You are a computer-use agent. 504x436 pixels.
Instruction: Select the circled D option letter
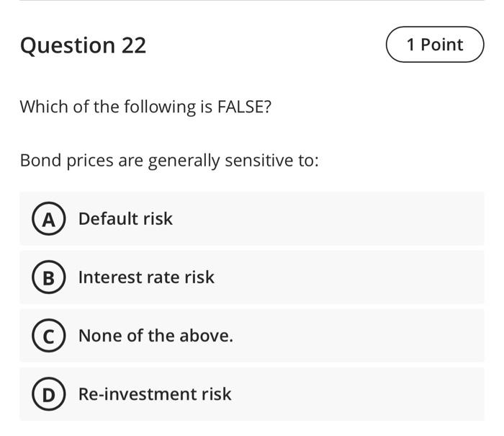[x=48, y=394]
